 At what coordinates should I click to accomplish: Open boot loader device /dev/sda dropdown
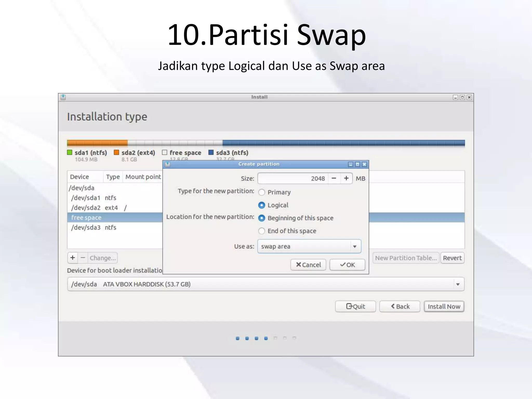[266, 284]
